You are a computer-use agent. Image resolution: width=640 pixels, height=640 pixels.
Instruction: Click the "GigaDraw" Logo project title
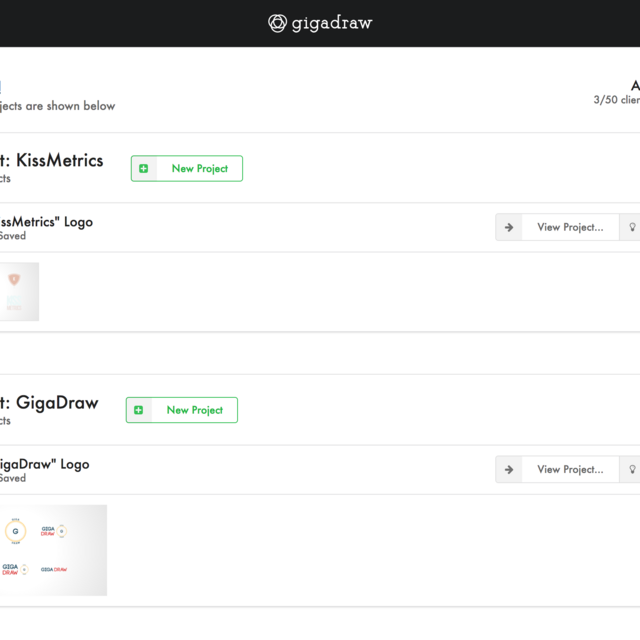point(44,464)
